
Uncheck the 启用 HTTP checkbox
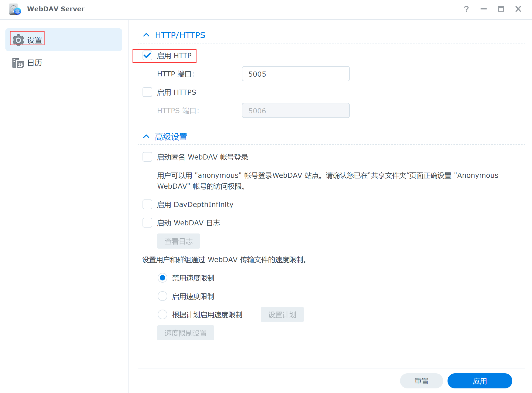pyautogui.click(x=147, y=56)
